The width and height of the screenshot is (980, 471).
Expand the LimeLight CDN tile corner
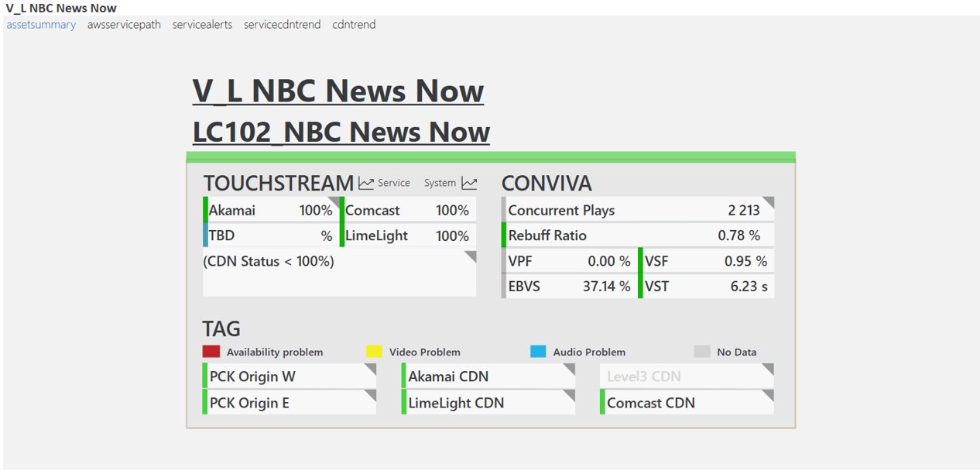pos(570,396)
